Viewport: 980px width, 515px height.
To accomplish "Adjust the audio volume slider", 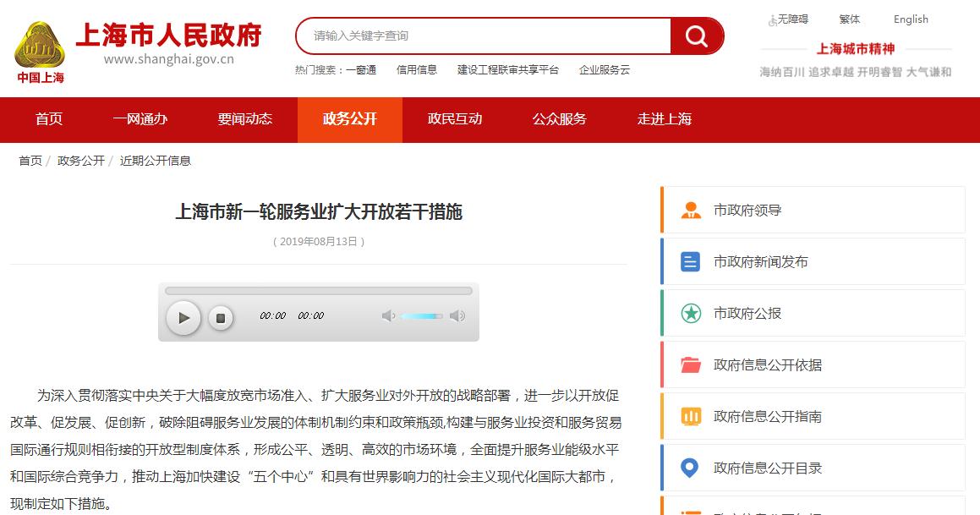I will (421, 316).
